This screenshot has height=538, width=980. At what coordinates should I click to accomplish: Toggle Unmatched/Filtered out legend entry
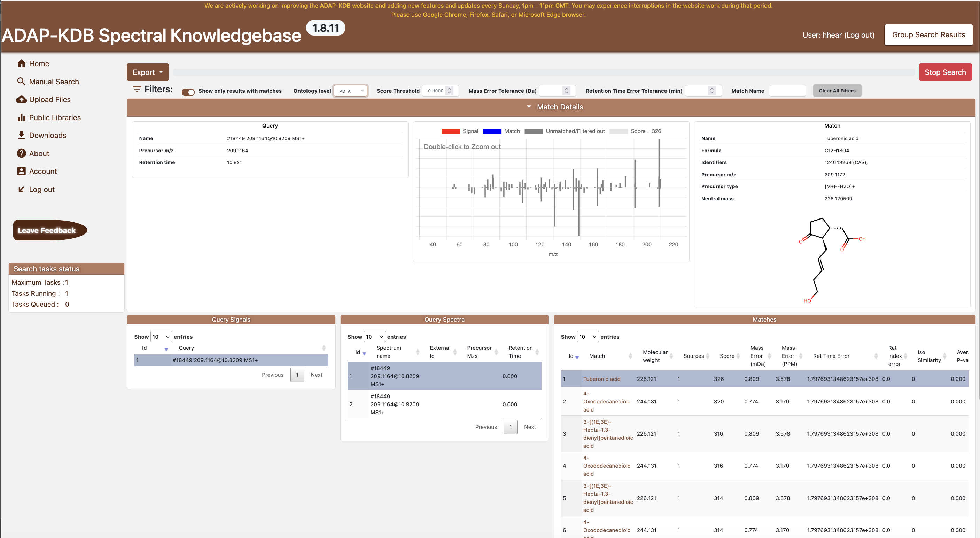coord(534,131)
